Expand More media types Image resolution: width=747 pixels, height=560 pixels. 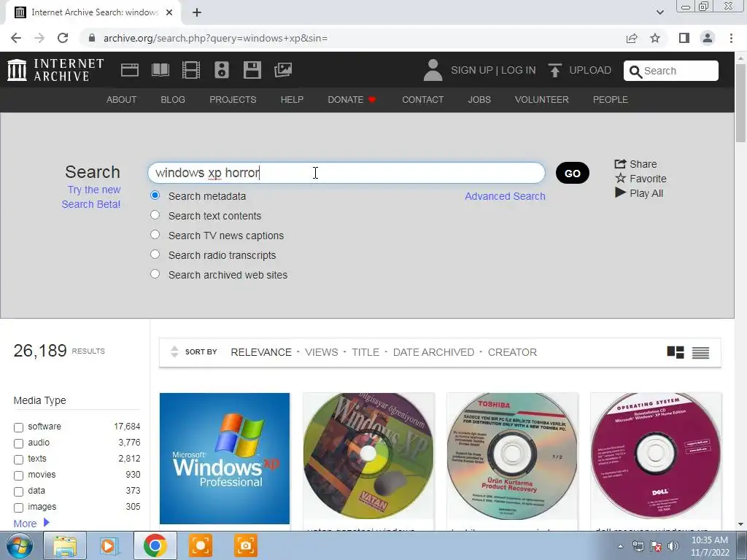31,524
